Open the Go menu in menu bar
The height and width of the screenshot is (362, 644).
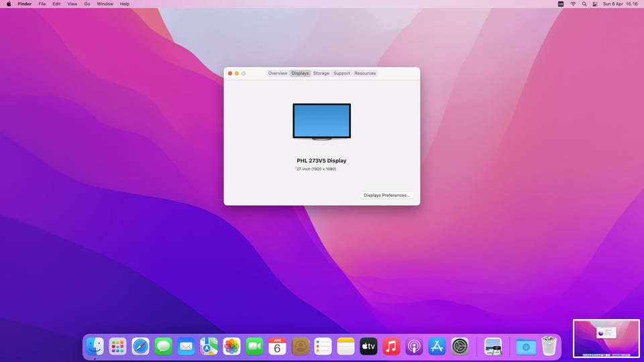87,4
